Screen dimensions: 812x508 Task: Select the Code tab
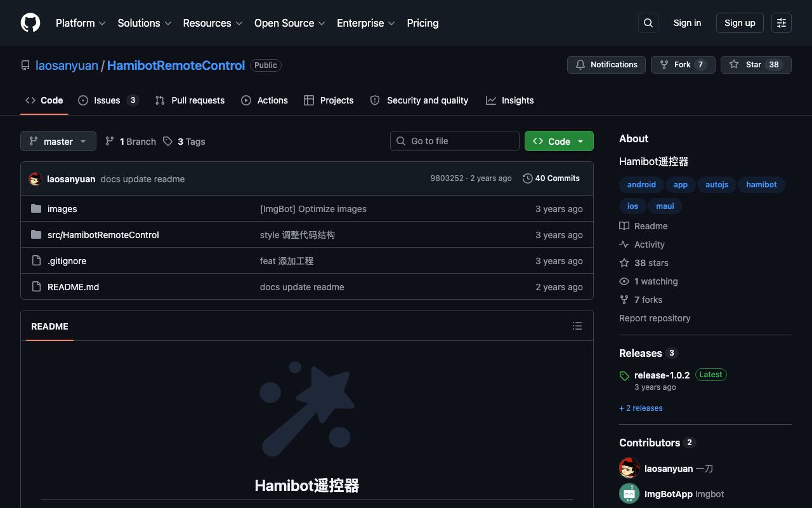click(x=44, y=100)
